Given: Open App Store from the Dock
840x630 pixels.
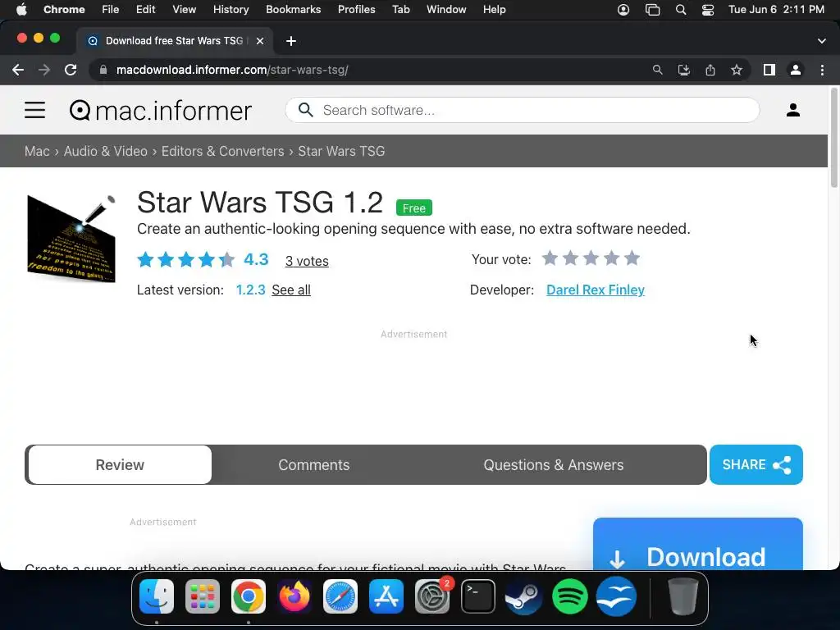Looking at the screenshot, I should 386,596.
